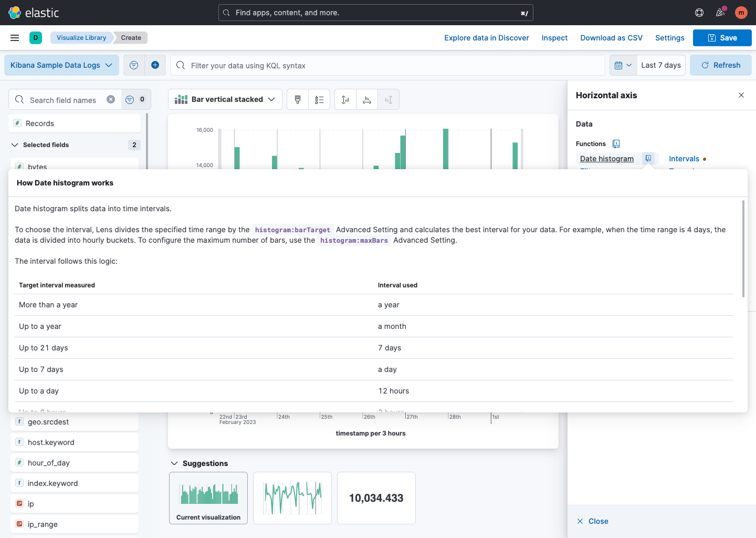Viewport: 756px width, 538px height.
Task: Open the Bar vertical stacked chart type dropdown
Action: coord(225,99)
